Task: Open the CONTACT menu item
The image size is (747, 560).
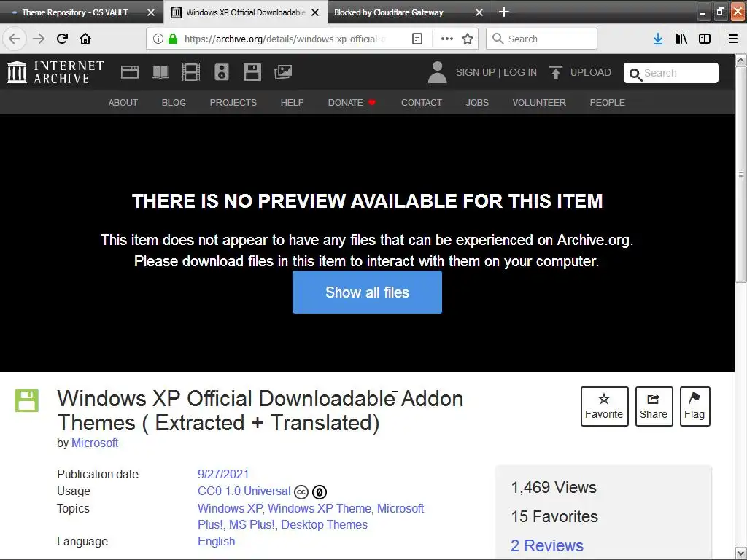Action: tap(422, 102)
